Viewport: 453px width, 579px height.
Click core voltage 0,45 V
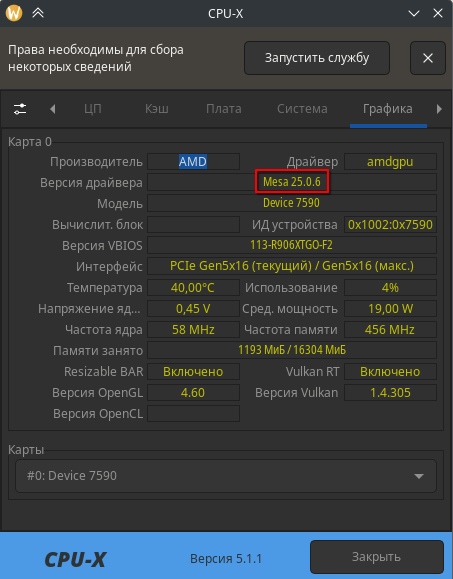(x=193, y=309)
